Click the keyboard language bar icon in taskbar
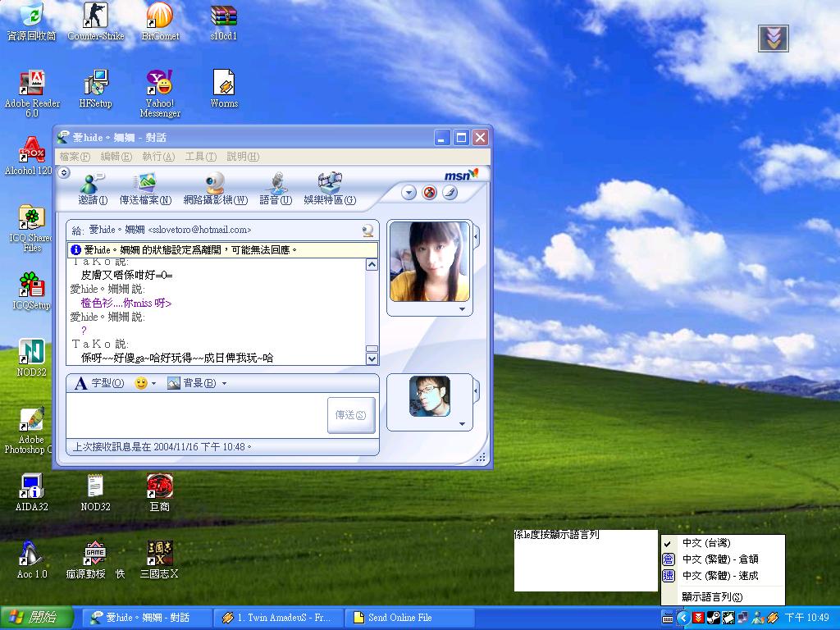Image resolution: width=840 pixels, height=630 pixels. coord(668,618)
